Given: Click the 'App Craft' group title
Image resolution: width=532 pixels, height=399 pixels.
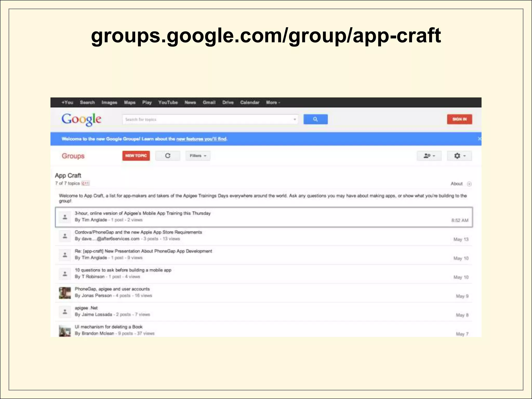Looking at the screenshot, I should [68, 176].
